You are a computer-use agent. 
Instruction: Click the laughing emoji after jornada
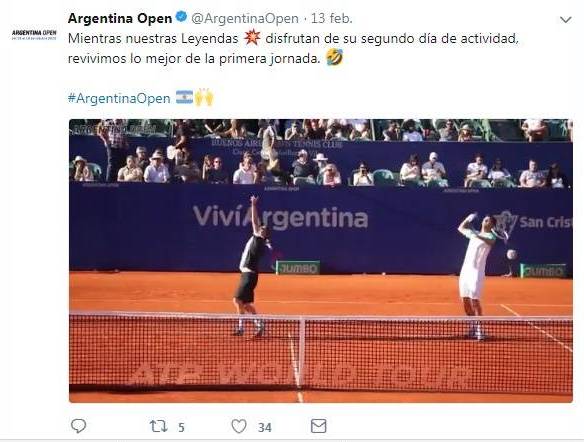coord(334,58)
